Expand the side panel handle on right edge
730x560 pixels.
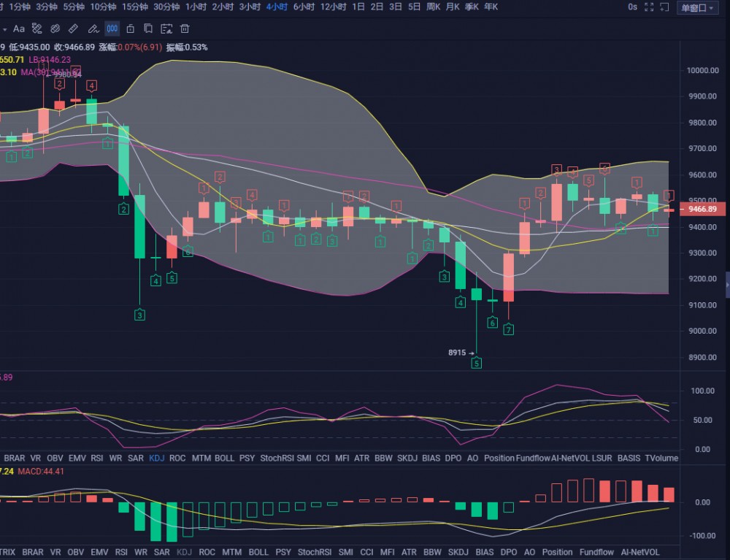point(726,285)
